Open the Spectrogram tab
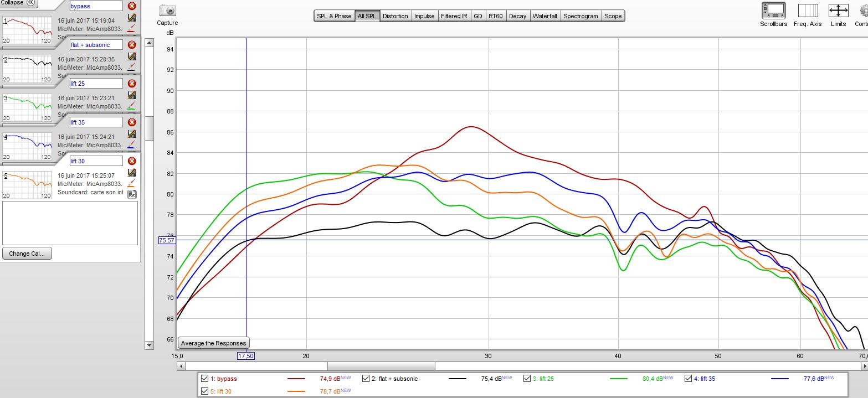 click(x=581, y=16)
